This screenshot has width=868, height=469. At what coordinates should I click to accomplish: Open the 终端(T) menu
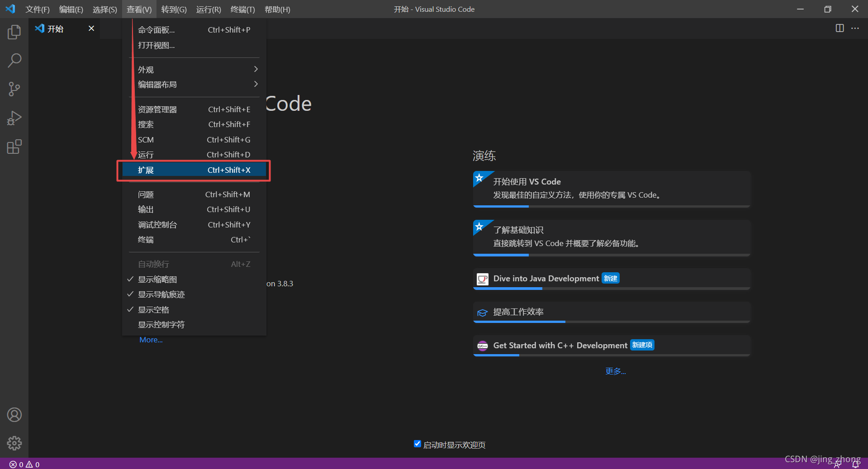[x=243, y=9]
